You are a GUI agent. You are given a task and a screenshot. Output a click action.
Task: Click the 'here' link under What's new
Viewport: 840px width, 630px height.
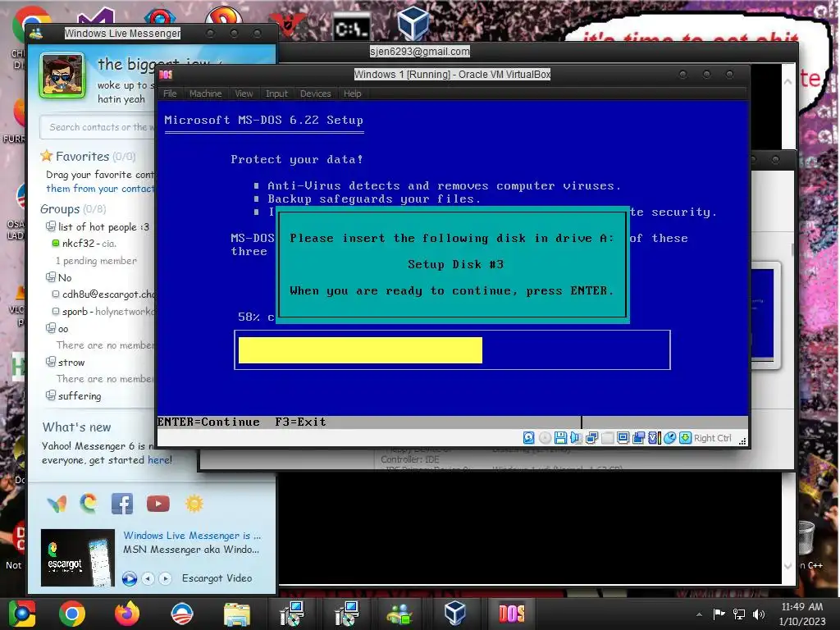pos(159,459)
